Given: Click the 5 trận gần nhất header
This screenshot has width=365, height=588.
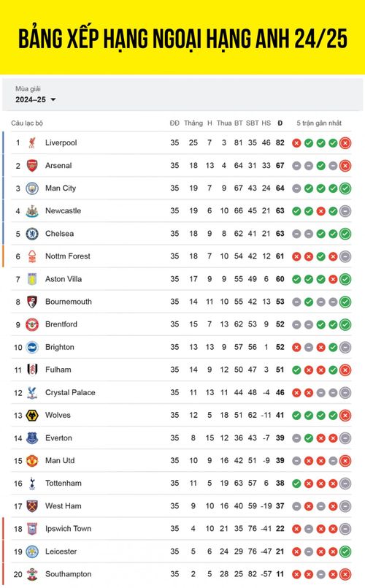Looking at the screenshot, I should 319,123.
